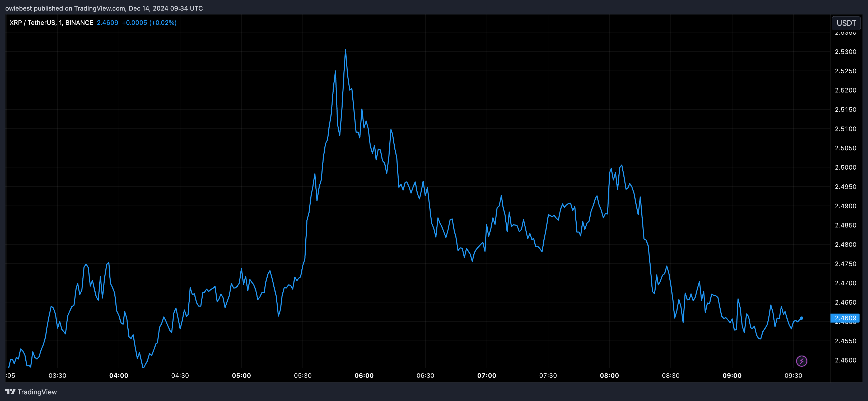Click the current price label 2.4609 on axis
Screen dimensions: 868x401
(x=845, y=318)
